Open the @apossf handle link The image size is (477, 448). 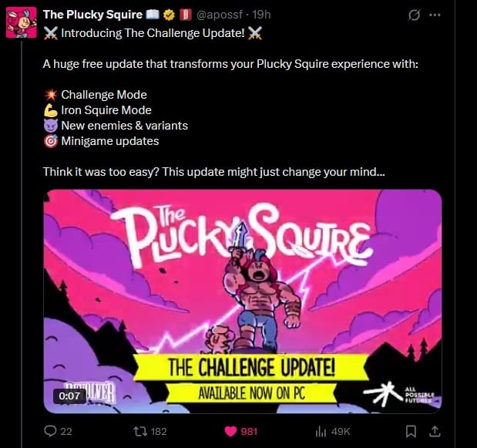pos(220,15)
